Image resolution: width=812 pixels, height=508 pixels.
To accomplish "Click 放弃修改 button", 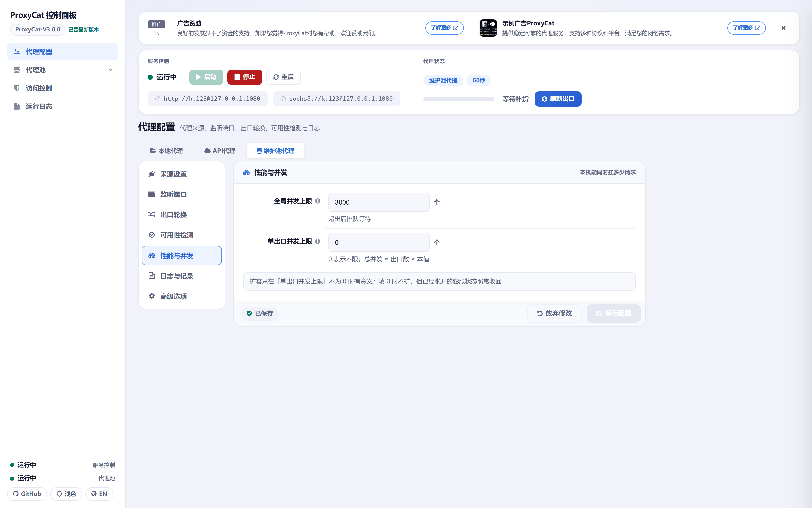I will [x=554, y=313].
